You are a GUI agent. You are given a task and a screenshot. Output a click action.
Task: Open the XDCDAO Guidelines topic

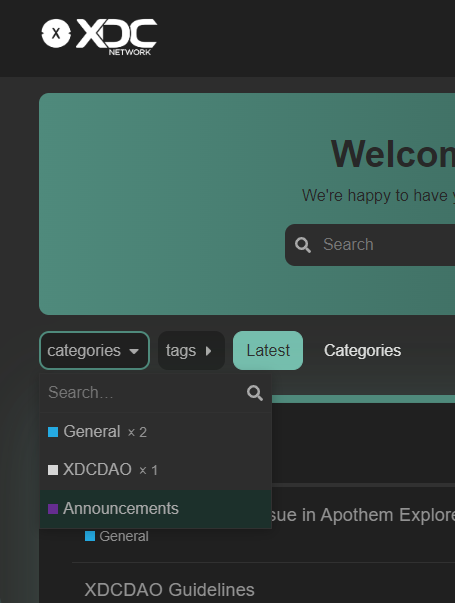[x=169, y=589]
